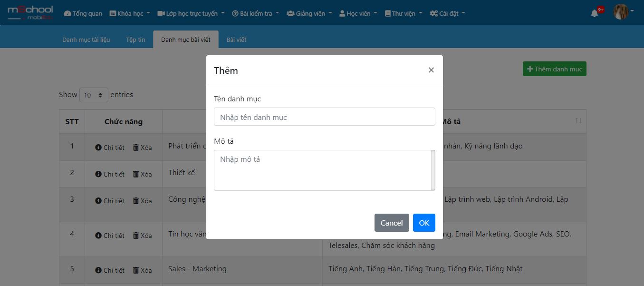Click the Chức năng column header
The height and width of the screenshot is (286, 644).
[x=124, y=121]
